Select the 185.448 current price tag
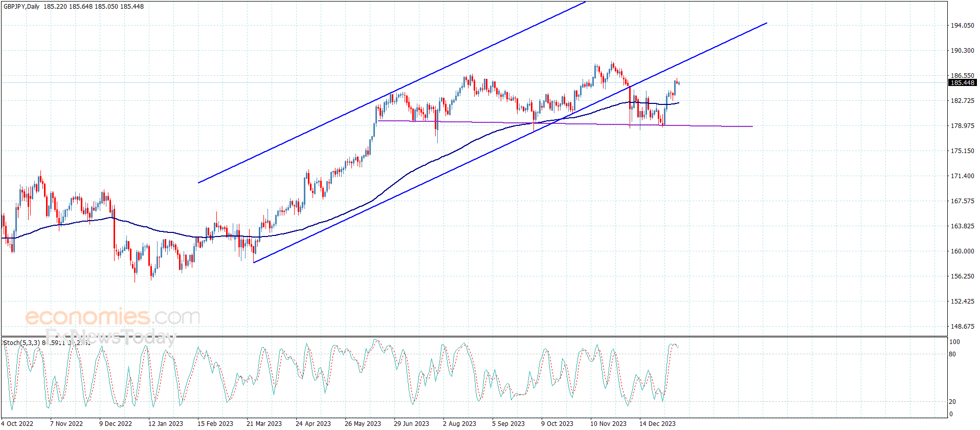Viewport: 980px width, 430px height. point(963,83)
